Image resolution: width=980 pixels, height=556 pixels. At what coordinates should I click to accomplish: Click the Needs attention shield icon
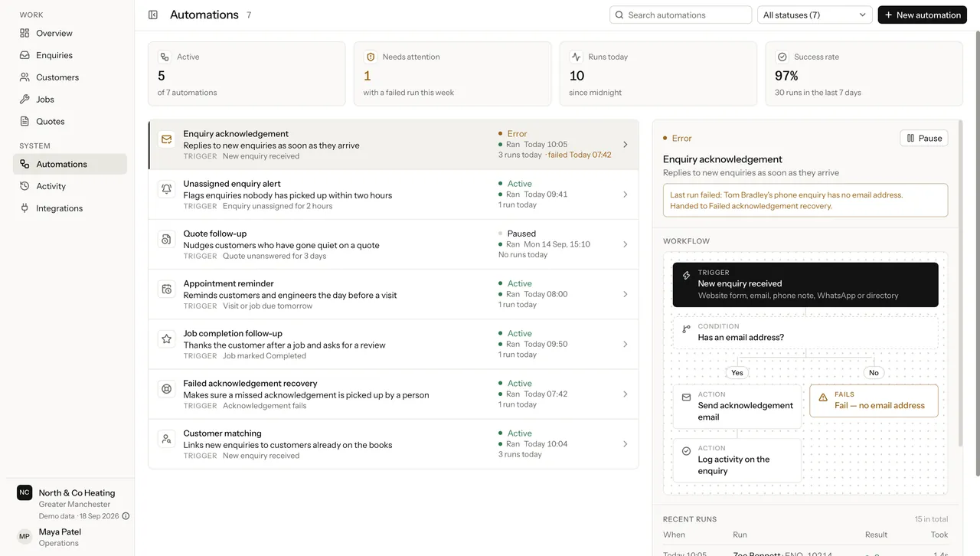[371, 57]
